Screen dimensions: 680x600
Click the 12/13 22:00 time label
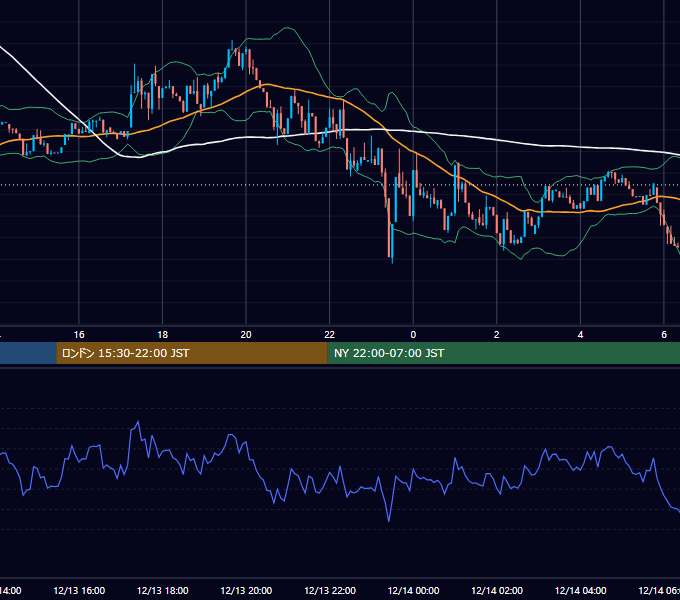click(x=330, y=590)
